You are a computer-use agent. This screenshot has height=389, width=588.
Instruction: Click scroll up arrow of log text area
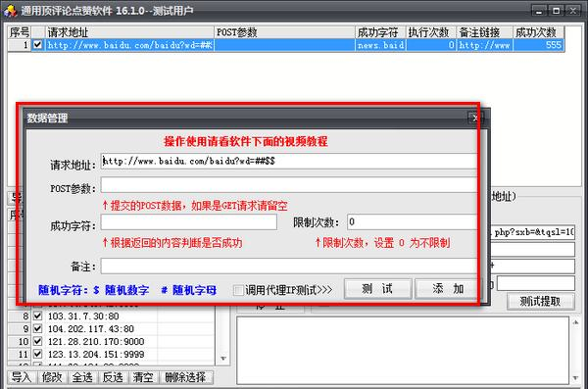point(575,322)
